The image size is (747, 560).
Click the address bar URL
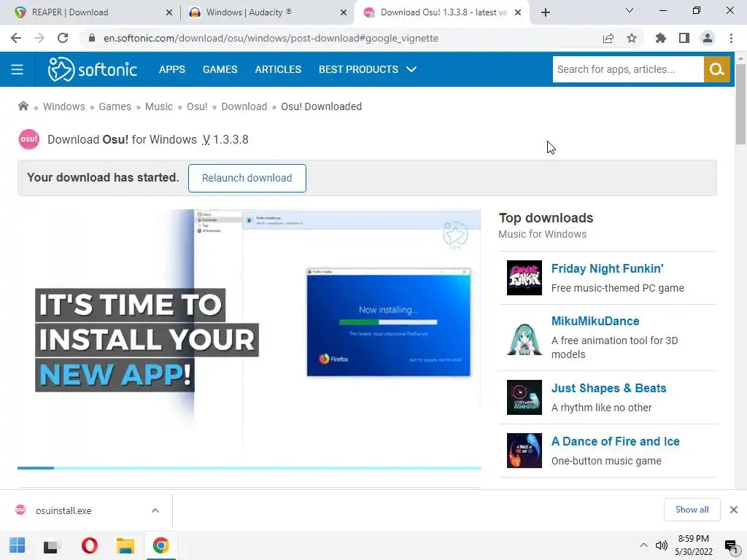[271, 38]
